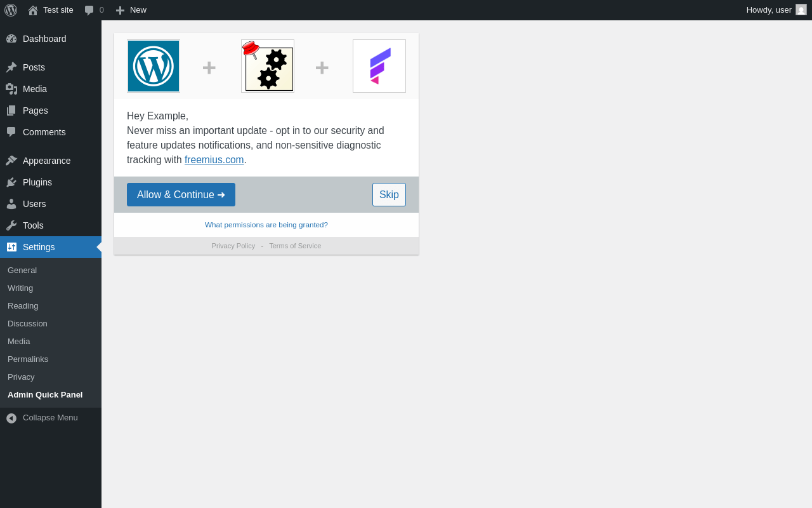Open Test site home link

51,10
